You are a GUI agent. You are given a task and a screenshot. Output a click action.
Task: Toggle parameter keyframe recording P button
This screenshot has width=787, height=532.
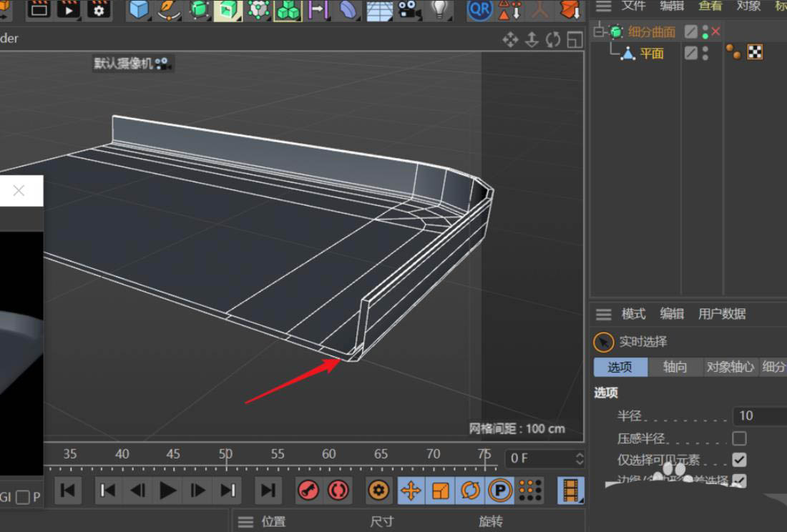click(x=500, y=491)
